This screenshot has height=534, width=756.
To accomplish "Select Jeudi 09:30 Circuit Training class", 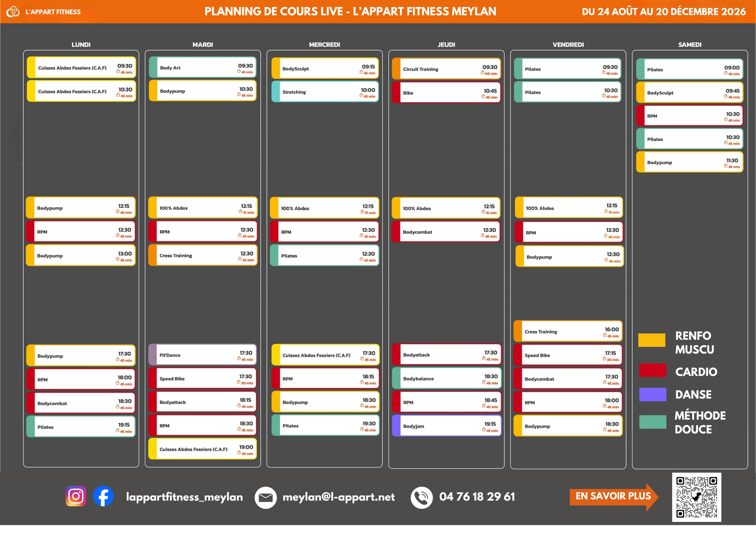I will tap(447, 69).
